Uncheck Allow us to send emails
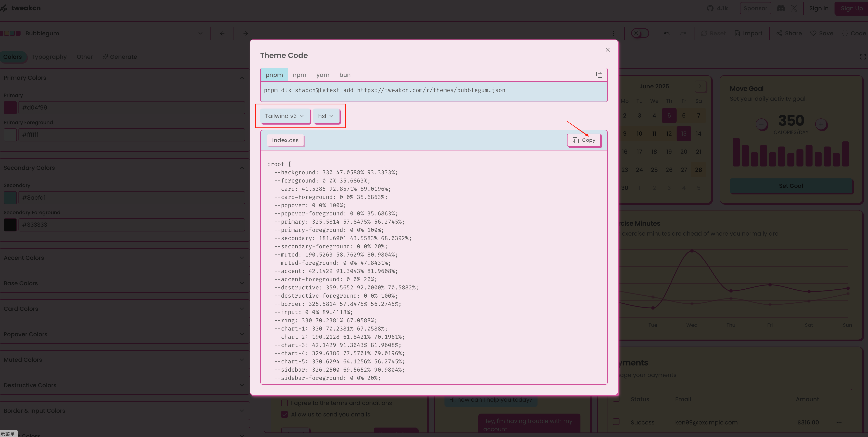Image resolution: width=868 pixels, height=437 pixels. 284,414
